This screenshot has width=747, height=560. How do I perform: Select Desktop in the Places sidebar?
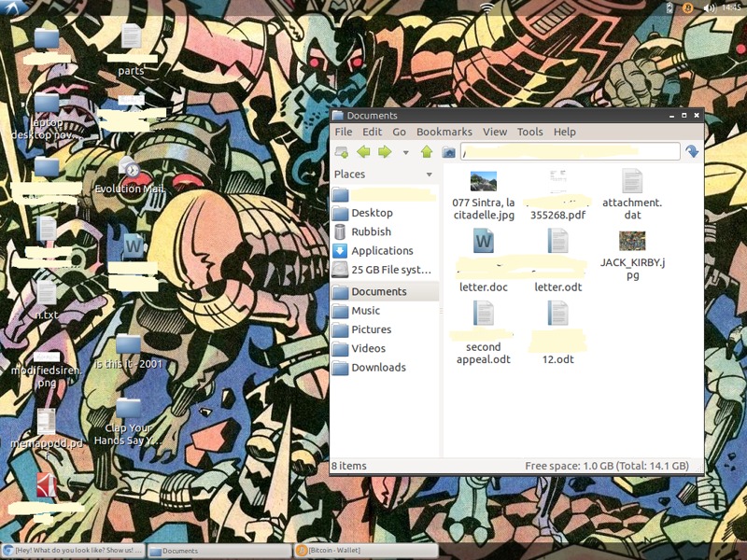[385, 213]
